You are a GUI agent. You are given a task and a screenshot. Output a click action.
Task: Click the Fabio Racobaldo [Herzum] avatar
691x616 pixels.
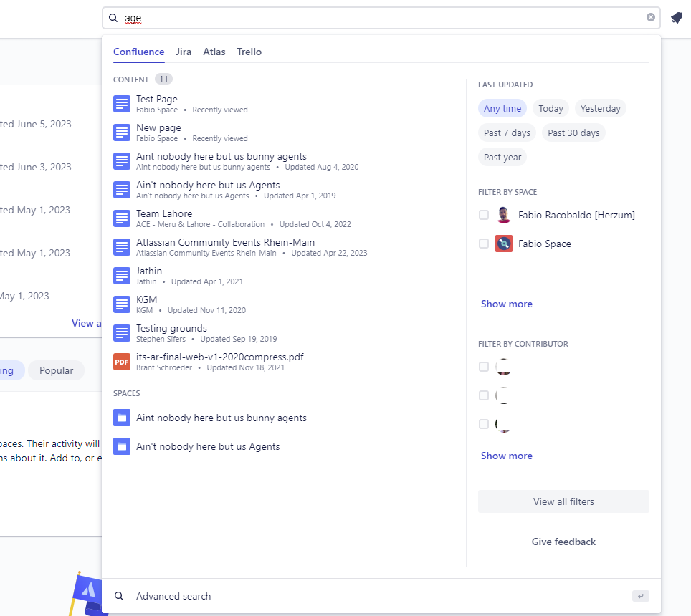[504, 215]
